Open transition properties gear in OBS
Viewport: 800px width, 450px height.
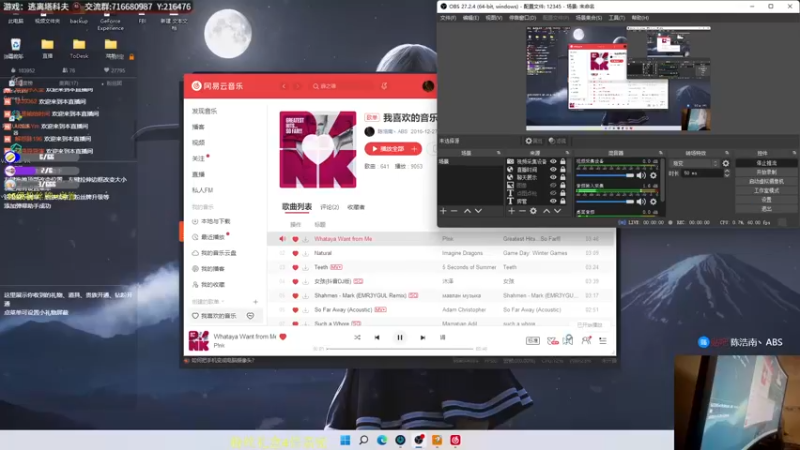pos(726,163)
